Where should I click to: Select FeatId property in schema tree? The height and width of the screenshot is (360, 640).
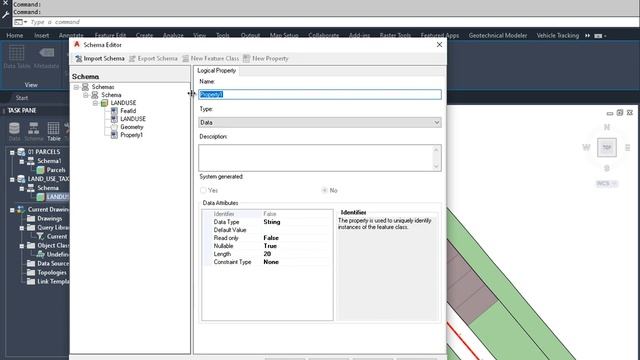tap(128, 111)
